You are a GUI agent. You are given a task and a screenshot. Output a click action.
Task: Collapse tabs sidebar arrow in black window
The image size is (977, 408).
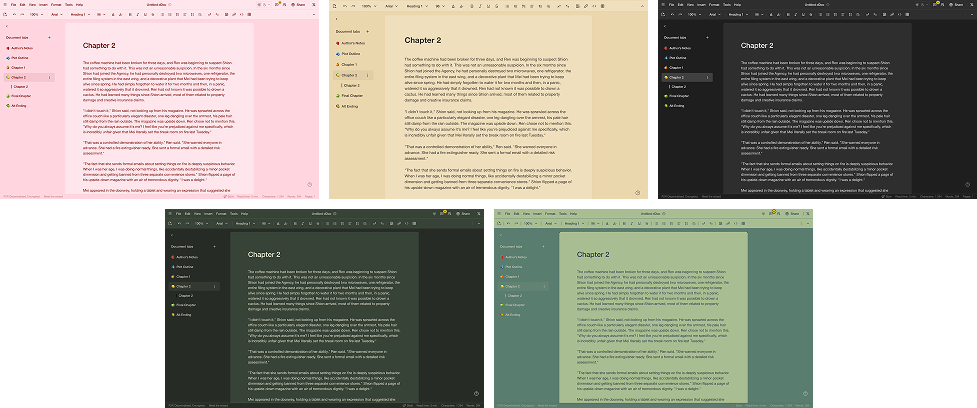(x=664, y=26)
